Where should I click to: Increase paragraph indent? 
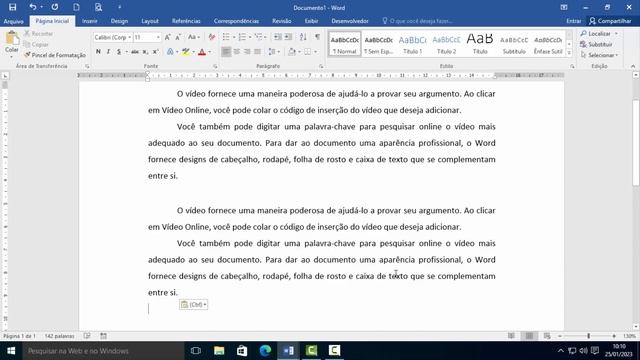[x=288, y=37]
